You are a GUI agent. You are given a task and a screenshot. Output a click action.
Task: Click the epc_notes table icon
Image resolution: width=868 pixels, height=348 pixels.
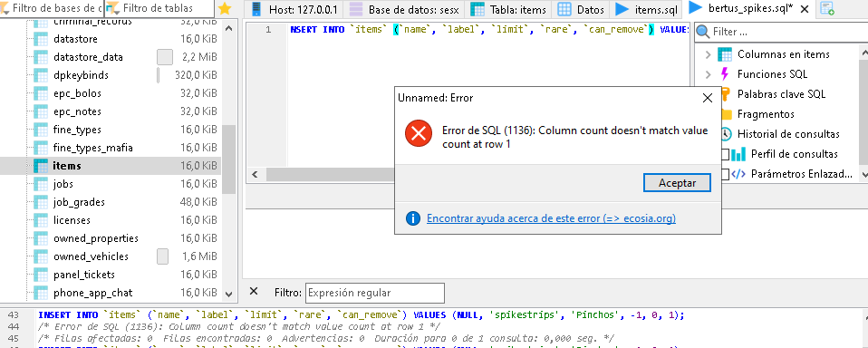[x=41, y=111]
